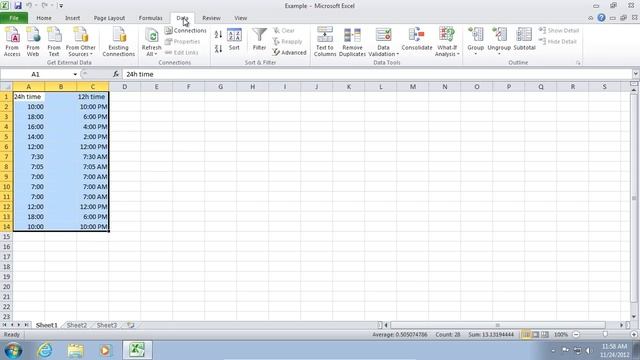
Task: Customize Quick Access Toolbar dropdown
Action: tap(61, 6)
